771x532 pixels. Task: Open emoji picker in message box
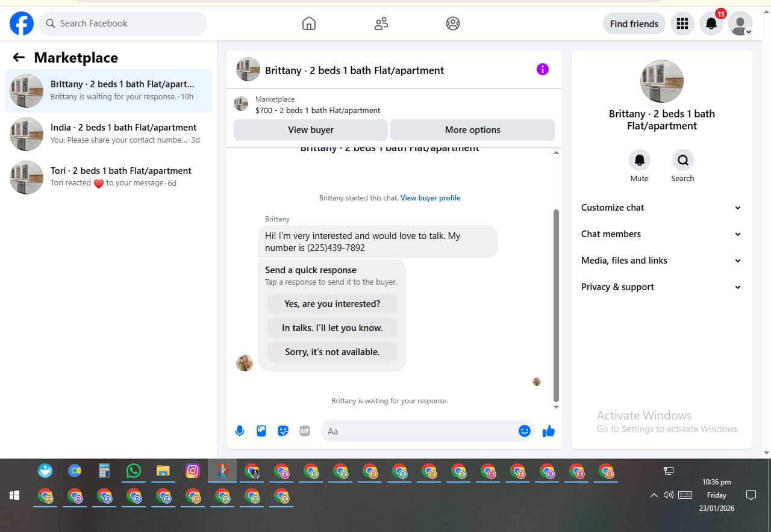(x=525, y=431)
